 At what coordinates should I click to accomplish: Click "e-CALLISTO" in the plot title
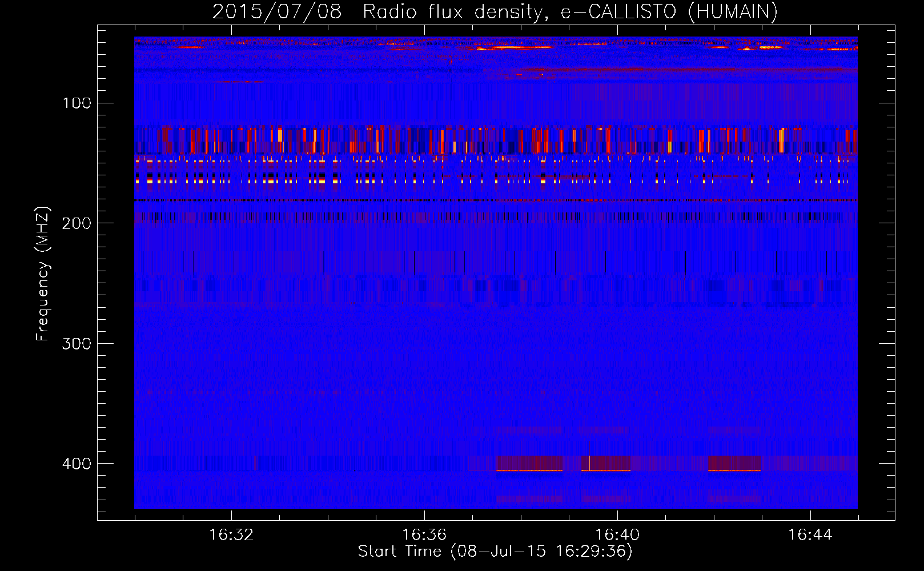pos(620,11)
